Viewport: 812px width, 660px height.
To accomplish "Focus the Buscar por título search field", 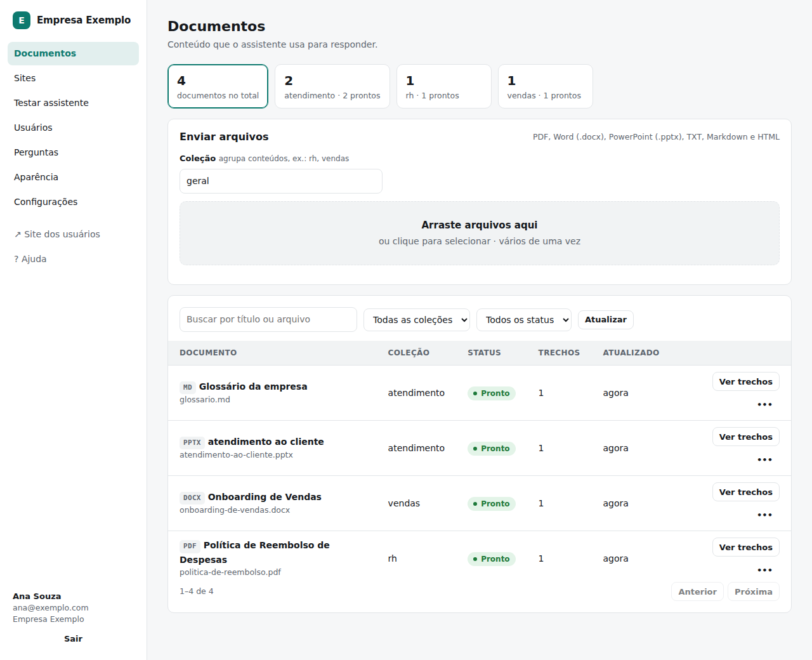I will 268,320.
